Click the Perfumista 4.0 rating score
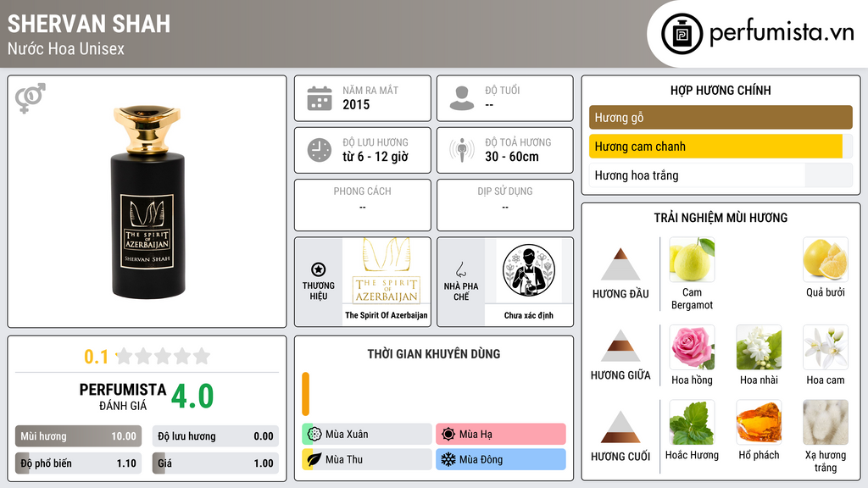This screenshot has height=488, width=868. 192,396
